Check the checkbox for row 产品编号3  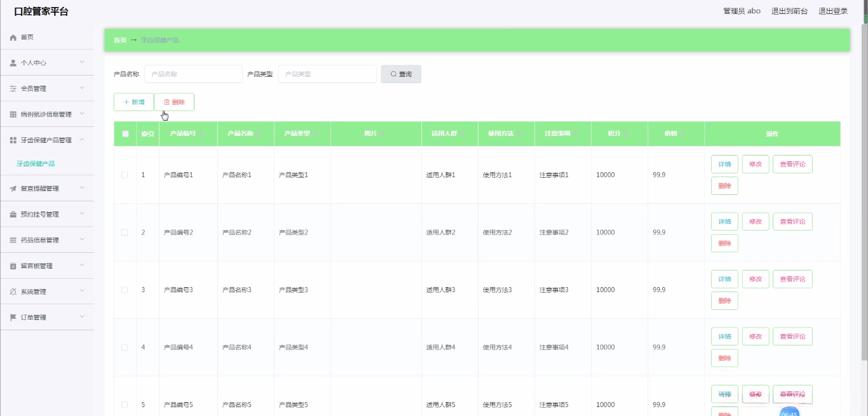125,290
